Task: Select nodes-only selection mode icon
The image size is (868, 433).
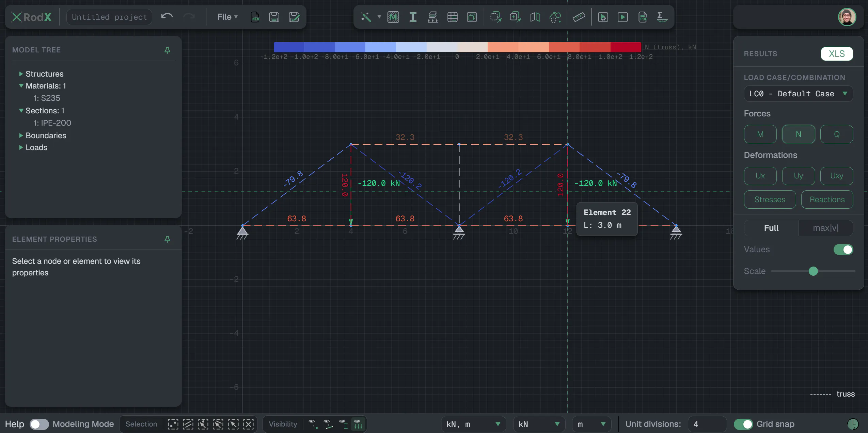Action: pos(173,424)
